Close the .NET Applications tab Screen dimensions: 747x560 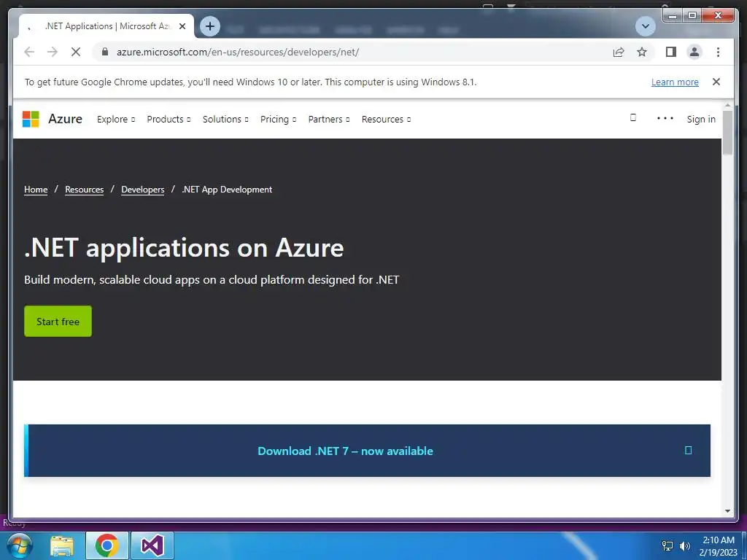(x=182, y=26)
